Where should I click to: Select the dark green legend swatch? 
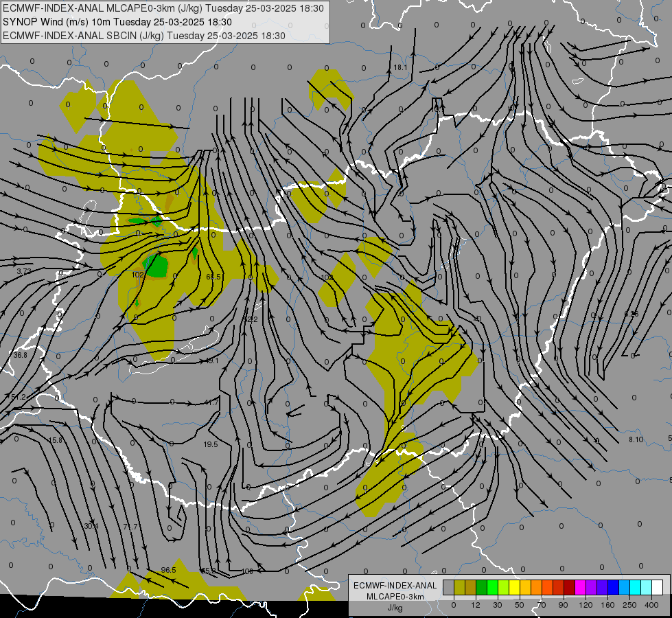pyautogui.click(x=481, y=587)
